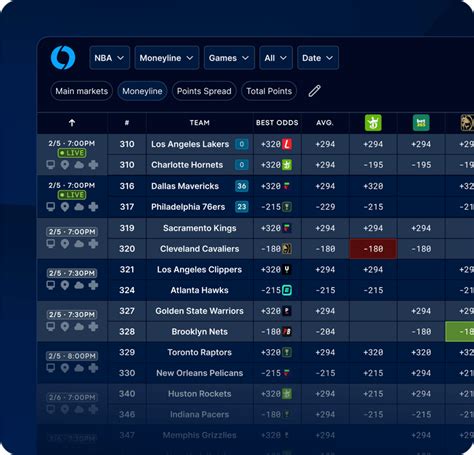Click the injury plus icon for Lakers game
The width and height of the screenshot is (474, 455).
(93, 165)
